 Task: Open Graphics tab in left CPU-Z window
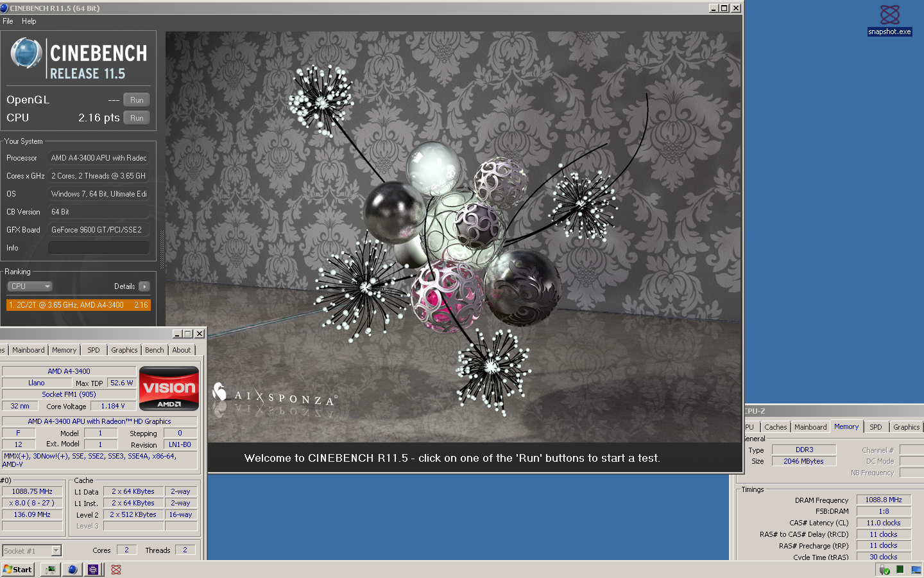[124, 350]
